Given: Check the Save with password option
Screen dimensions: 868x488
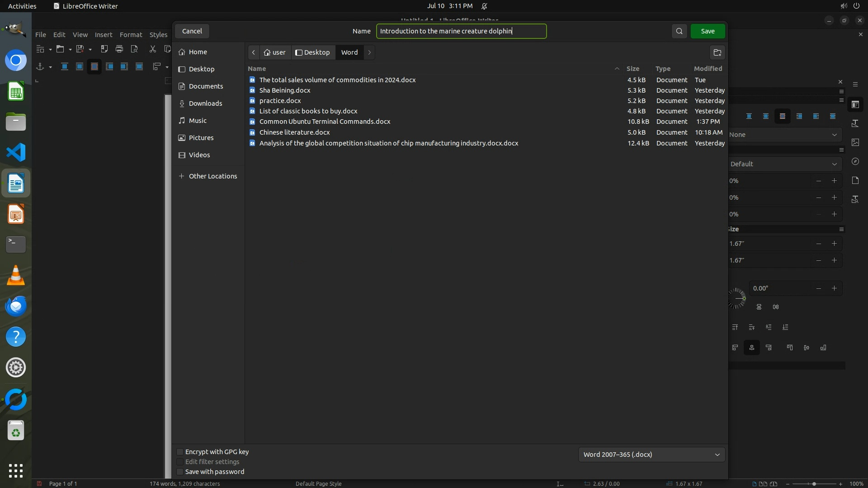Looking at the screenshot, I should point(180,472).
